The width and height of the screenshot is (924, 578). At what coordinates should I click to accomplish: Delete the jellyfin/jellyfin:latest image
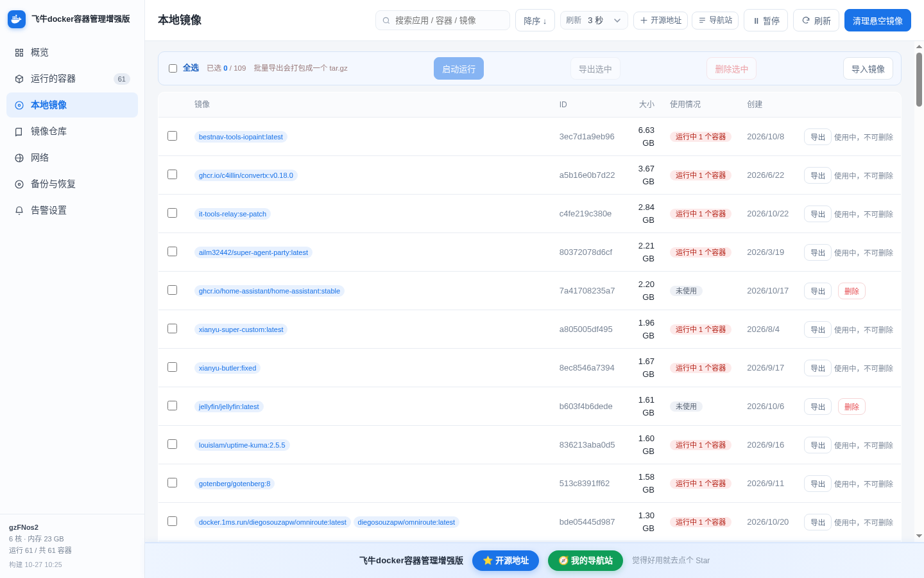851,407
